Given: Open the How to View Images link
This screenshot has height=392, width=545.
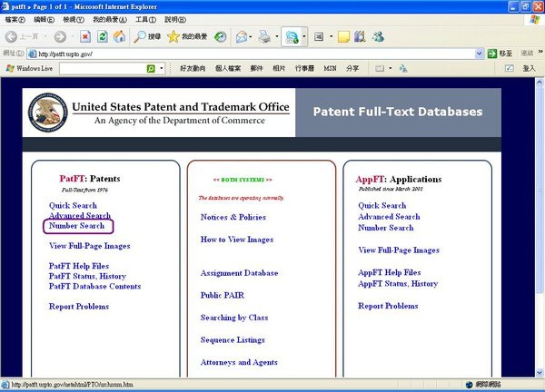Looking at the screenshot, I should point(237,240).
